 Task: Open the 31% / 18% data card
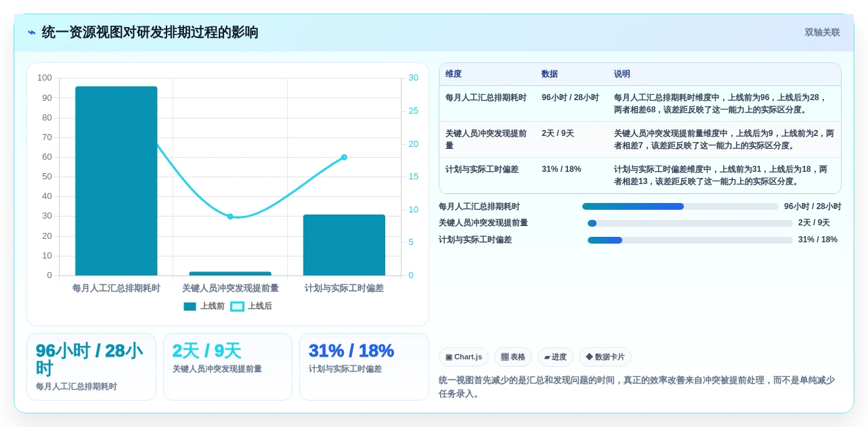click(x=364, y=367)
